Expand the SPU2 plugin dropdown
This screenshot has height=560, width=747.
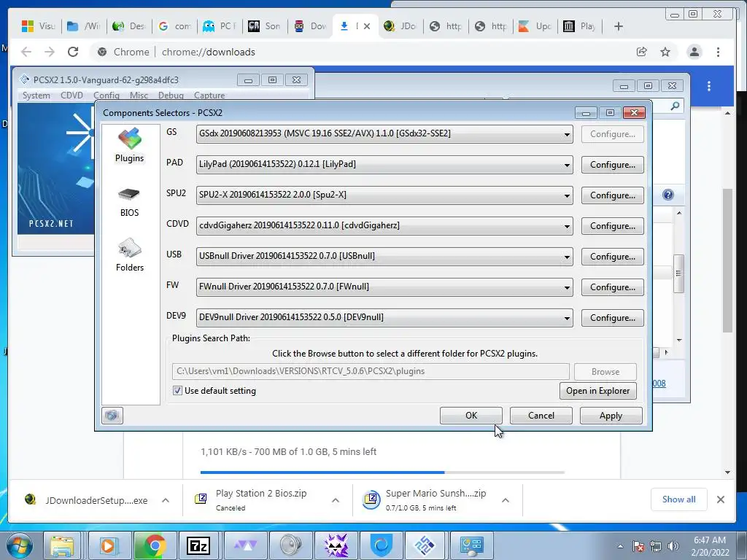(566, 195)
